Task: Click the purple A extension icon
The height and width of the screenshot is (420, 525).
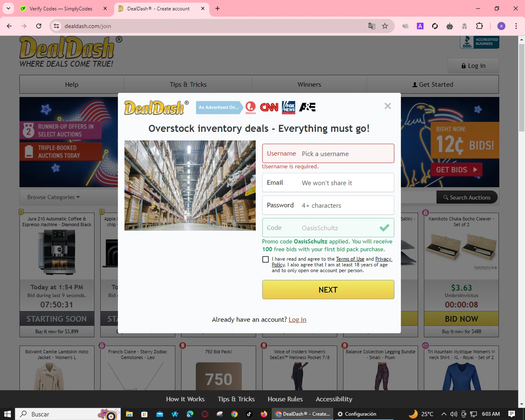Action: click(x=420, y=26)
